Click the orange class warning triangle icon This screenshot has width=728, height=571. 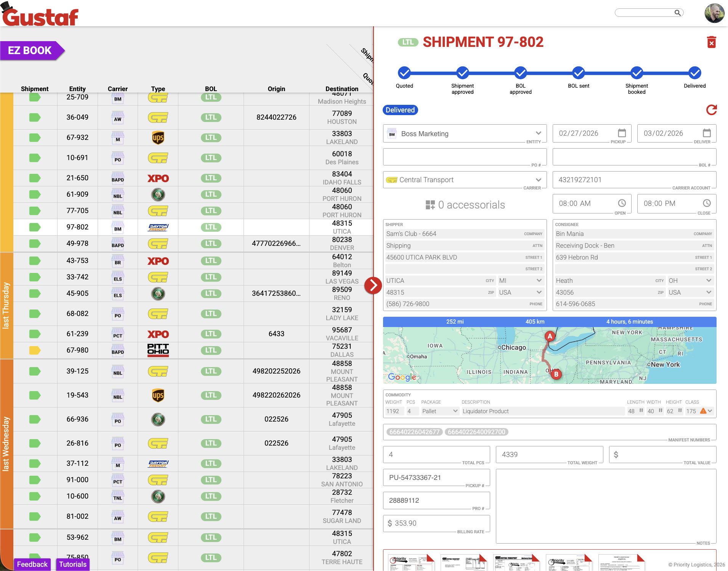[703, 411]
